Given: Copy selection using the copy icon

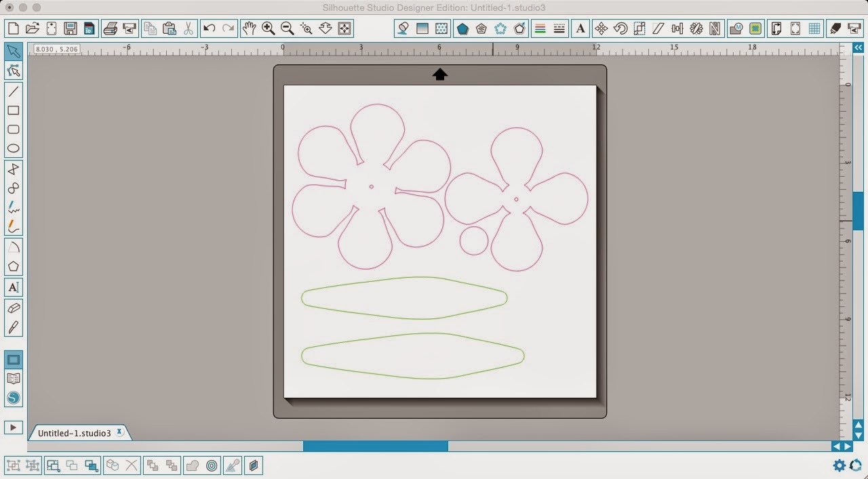Looking at the screenshot, I should point(151,28).
